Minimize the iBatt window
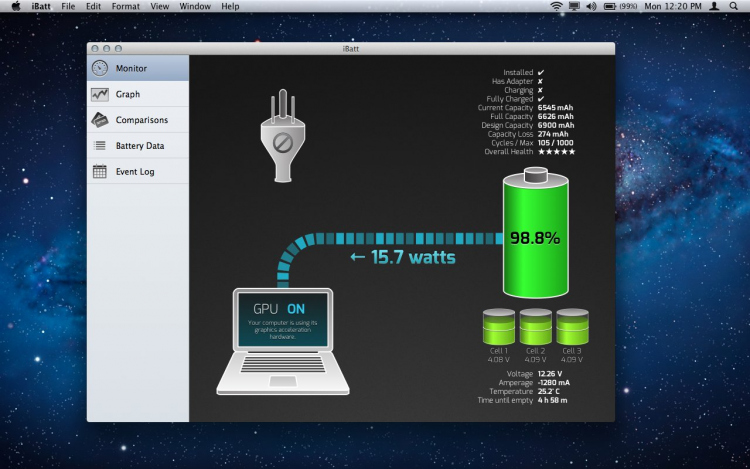 pyautogui.click(x=106, y=48)
